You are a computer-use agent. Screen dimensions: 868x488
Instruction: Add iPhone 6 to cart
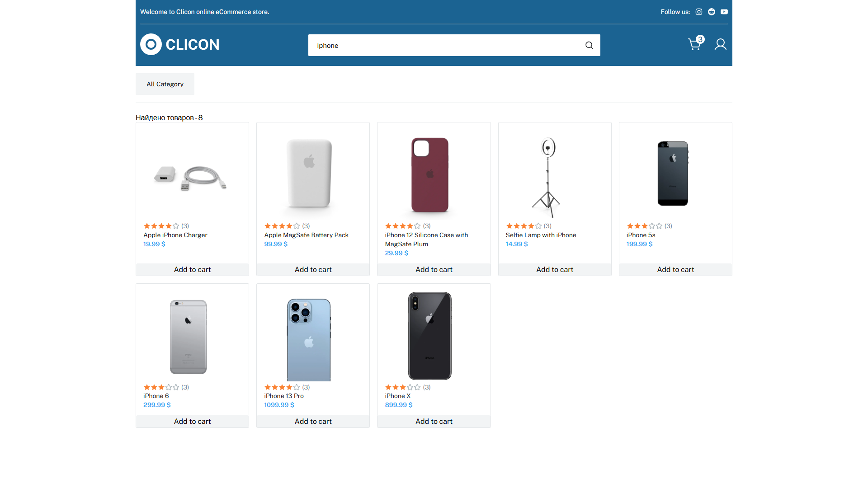click(192, 421)
